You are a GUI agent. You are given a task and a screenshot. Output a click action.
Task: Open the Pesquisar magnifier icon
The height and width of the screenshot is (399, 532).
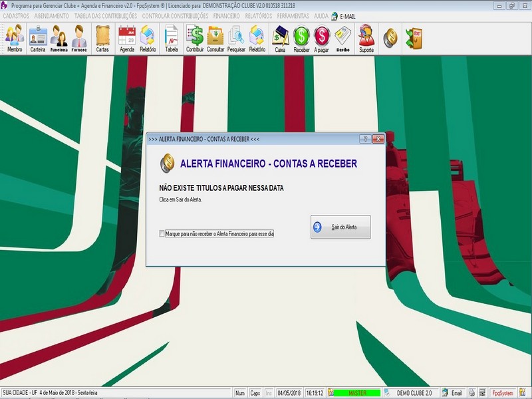236,39
